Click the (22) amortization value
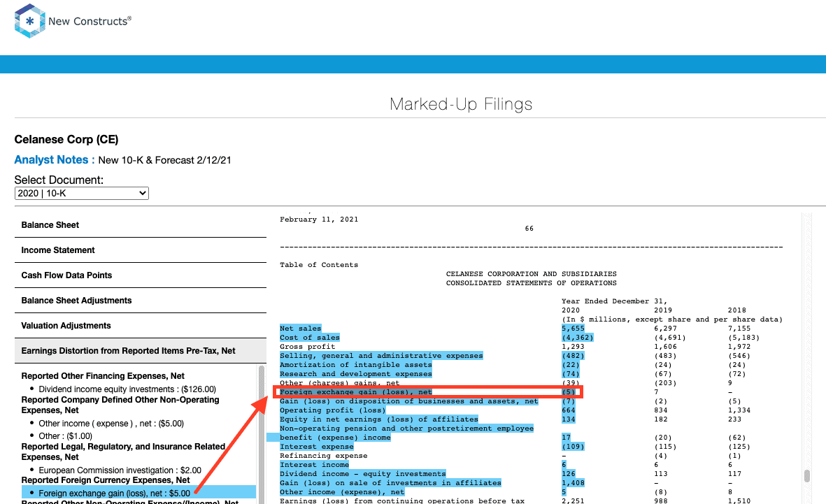 [571, 365]
